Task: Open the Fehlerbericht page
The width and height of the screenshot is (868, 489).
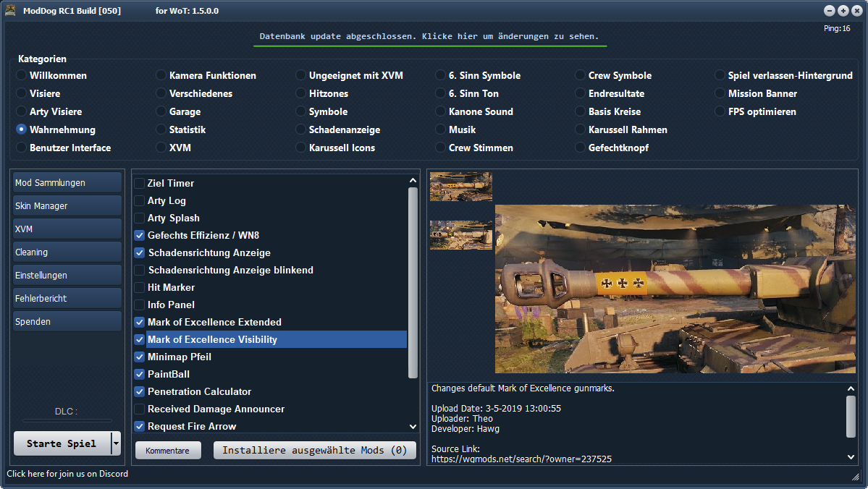Action: click(x=67, y=299)
